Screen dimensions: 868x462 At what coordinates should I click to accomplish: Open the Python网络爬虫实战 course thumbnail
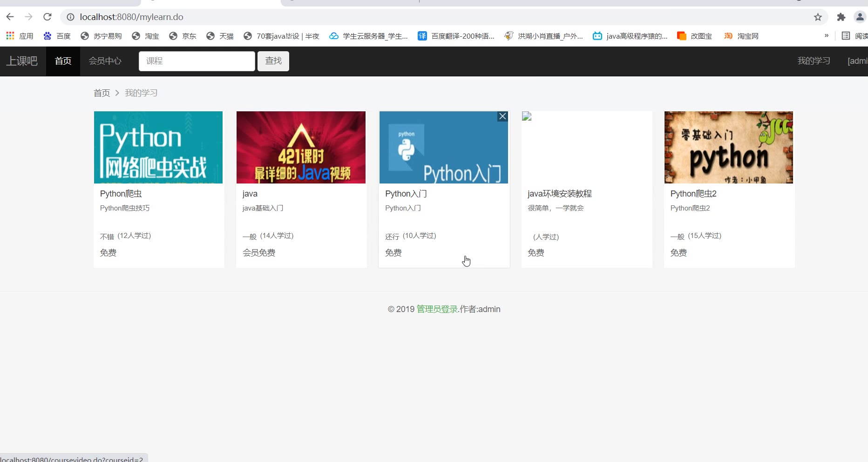(x=158, y=147)
